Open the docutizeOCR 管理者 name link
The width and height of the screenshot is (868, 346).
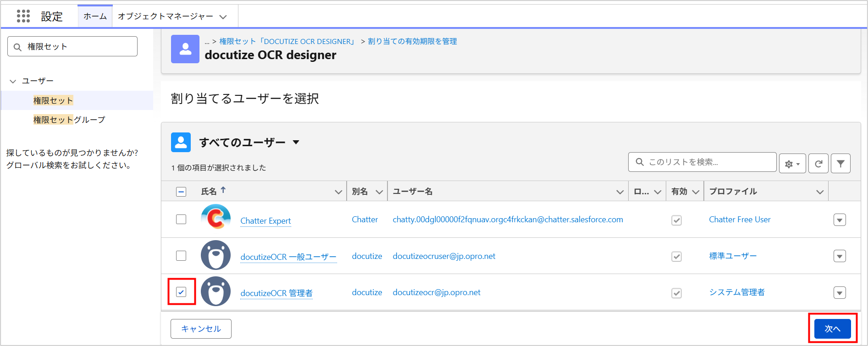pyautogui.click(x=276, y=293)
